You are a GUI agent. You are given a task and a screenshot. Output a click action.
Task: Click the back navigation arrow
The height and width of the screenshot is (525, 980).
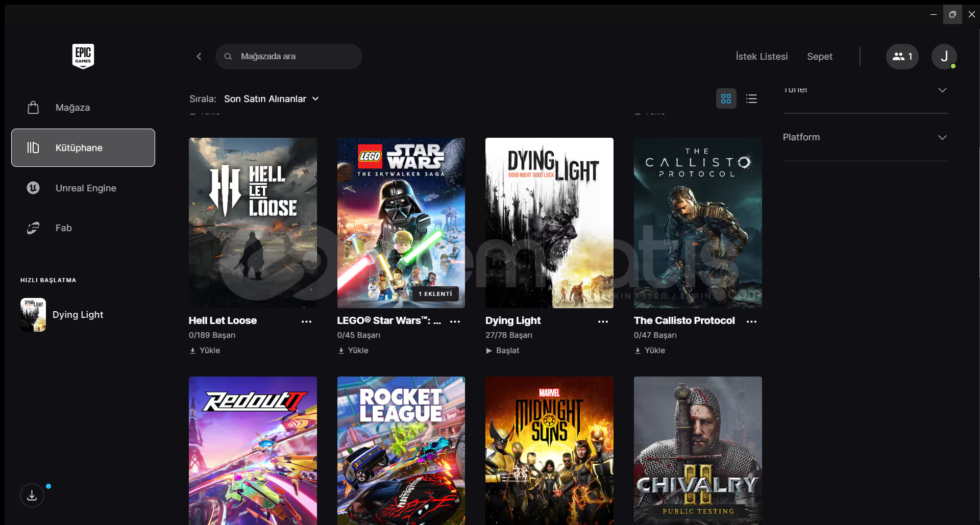click(x=199, y=56)
